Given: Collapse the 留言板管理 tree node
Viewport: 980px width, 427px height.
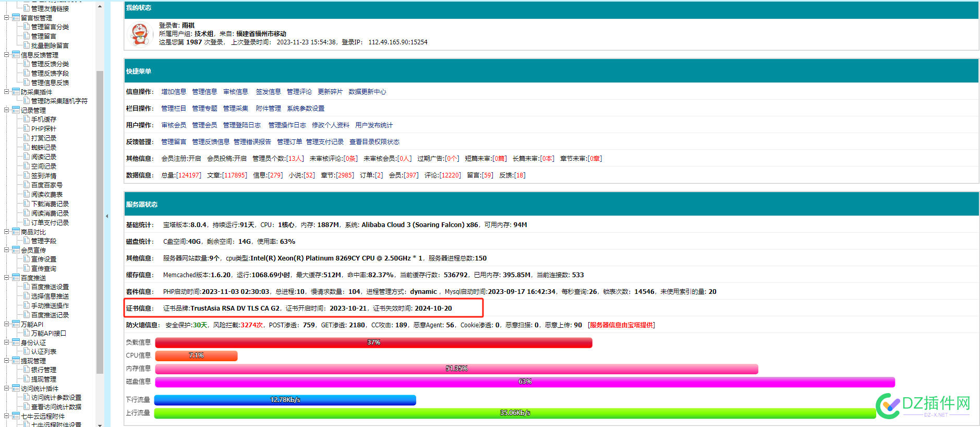Looking at the screenshot, I should 7,18.
